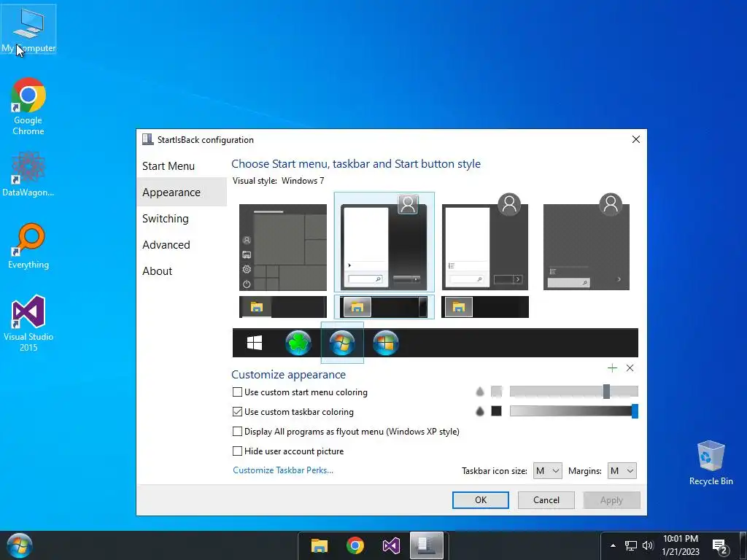Viewport: 747px width, 560px height.
Task: Click the Show desktop strip at taskbar edge
Action: [x=744, y=545]
